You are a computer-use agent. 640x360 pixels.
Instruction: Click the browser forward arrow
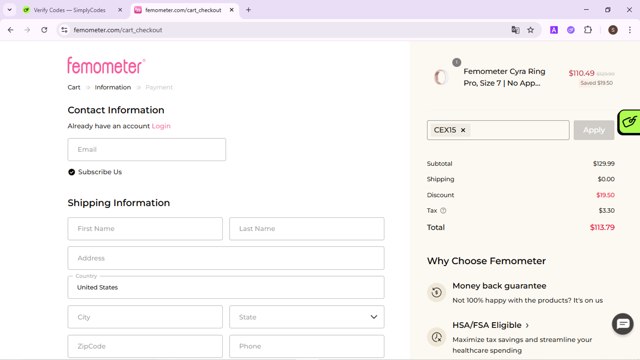point(27,30)
